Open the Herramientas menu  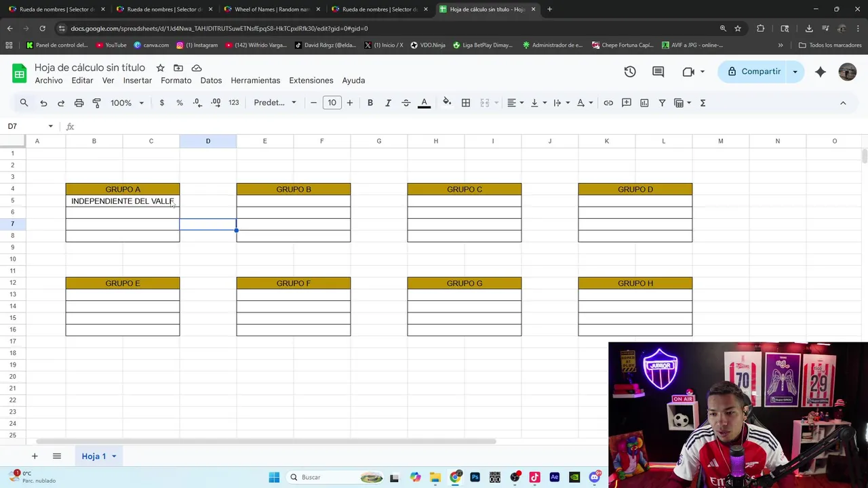(256, 81)
